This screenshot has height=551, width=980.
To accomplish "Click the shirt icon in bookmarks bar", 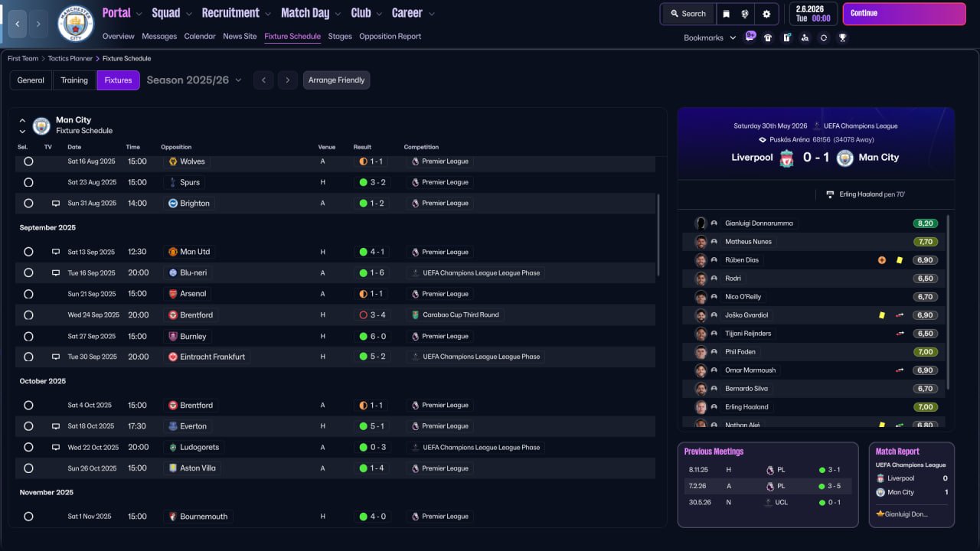I will click(x=768, y=37).
